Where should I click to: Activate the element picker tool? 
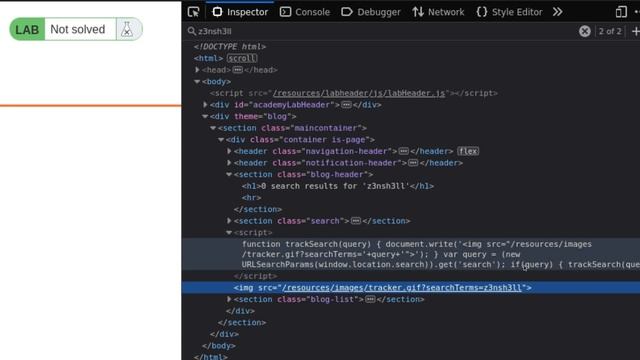pyautogui.click(x=193, y=12)
